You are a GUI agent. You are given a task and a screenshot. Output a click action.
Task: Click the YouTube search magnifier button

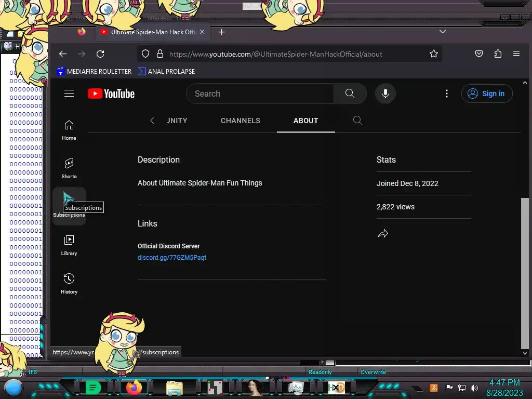point(350,94)
